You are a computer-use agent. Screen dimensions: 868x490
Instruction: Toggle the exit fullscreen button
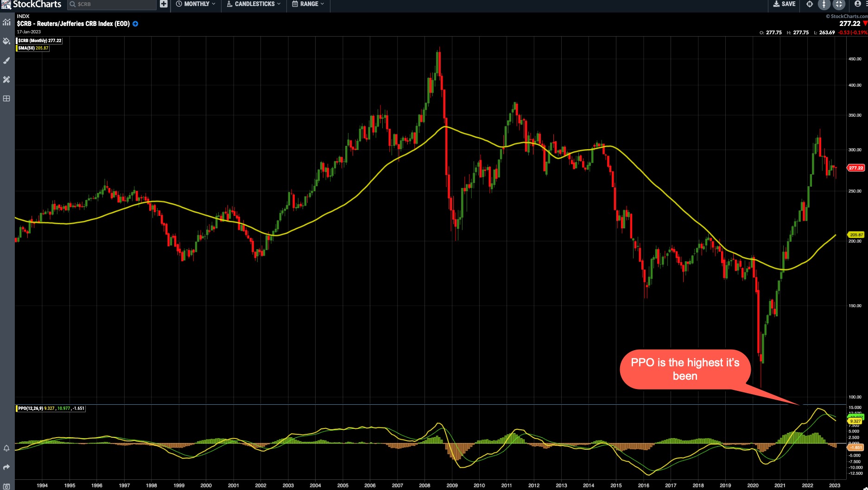(839, 4)
